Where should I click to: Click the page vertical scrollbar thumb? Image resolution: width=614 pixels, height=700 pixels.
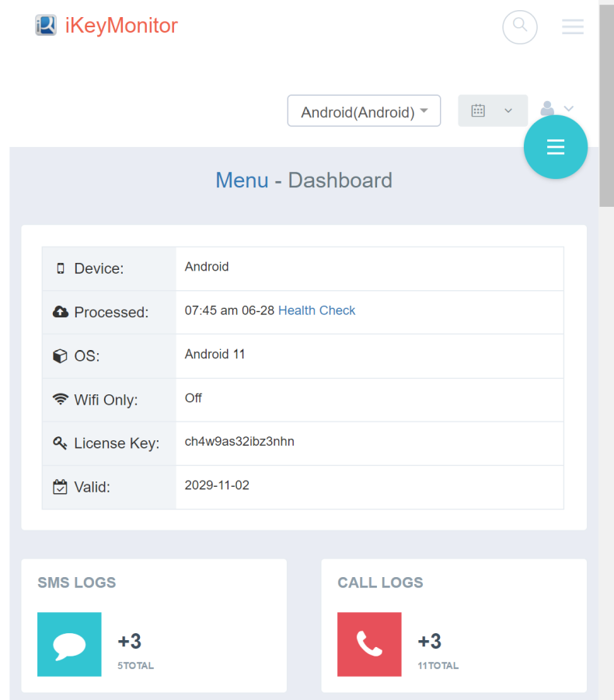[606, 105]
